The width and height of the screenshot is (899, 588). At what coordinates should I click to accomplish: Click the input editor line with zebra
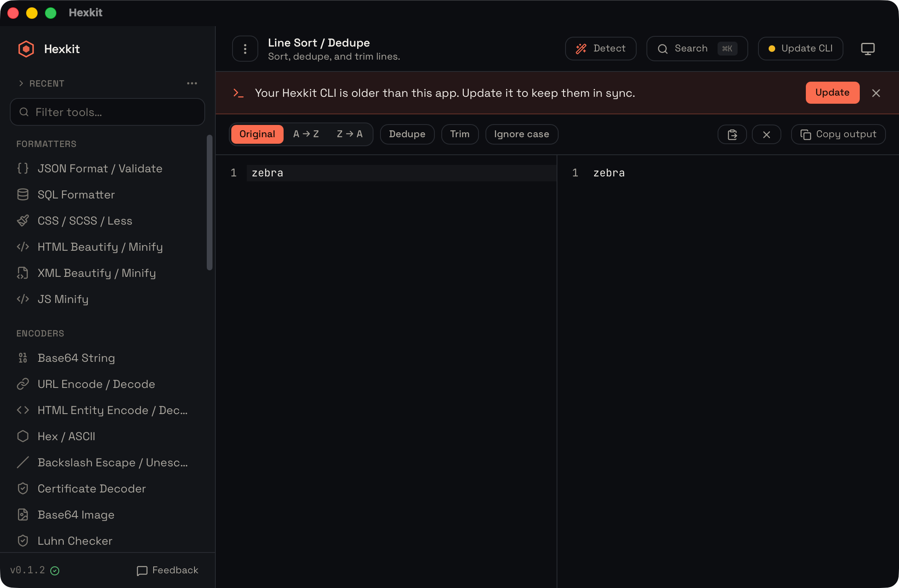click(401, 173)
